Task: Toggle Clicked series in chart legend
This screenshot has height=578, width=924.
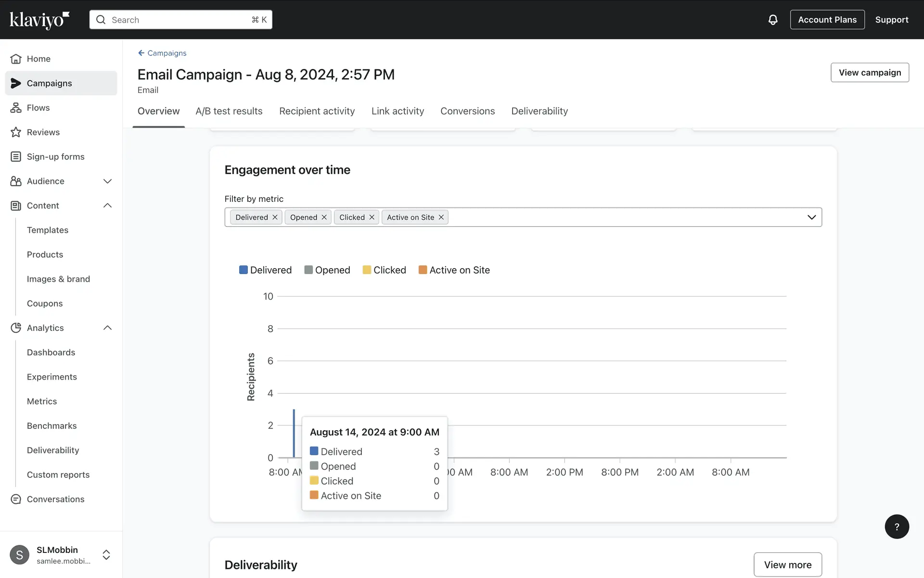Action: pos(384,270)
